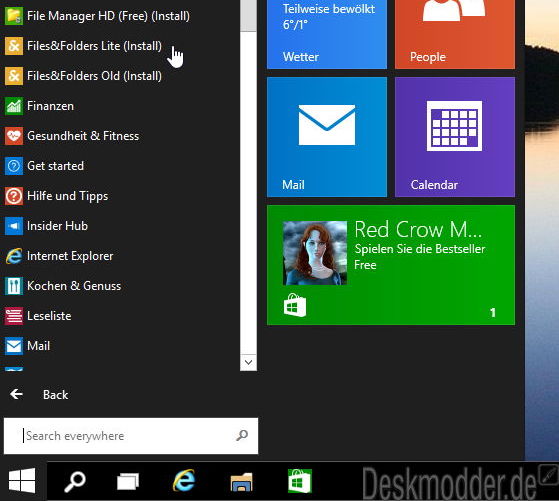Open Task View from the taskbar

(x=128, y=481)
